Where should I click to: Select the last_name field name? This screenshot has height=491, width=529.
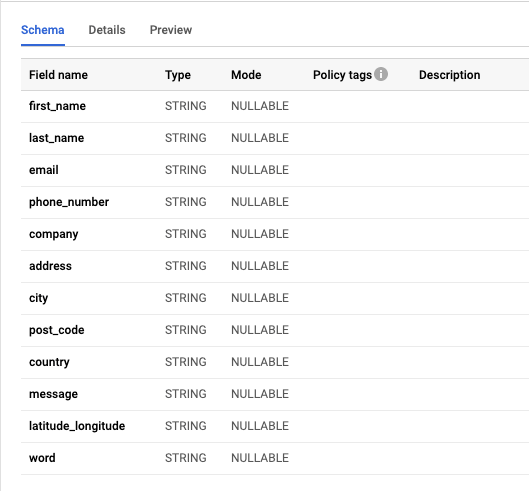tap(56, 138)
